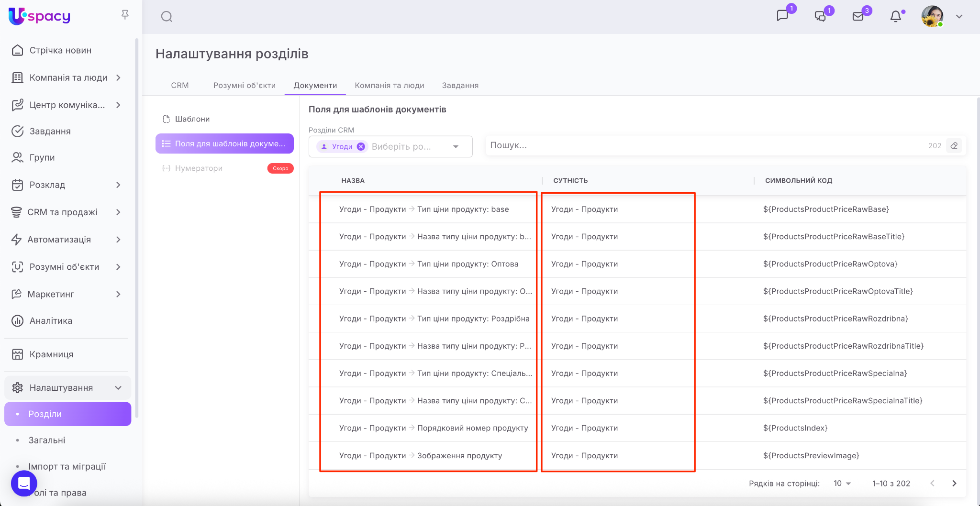Image resolution: width=980 pixels, height=506 pixels.
Task: Click the Пошук search input field
Action: (703, 145)
